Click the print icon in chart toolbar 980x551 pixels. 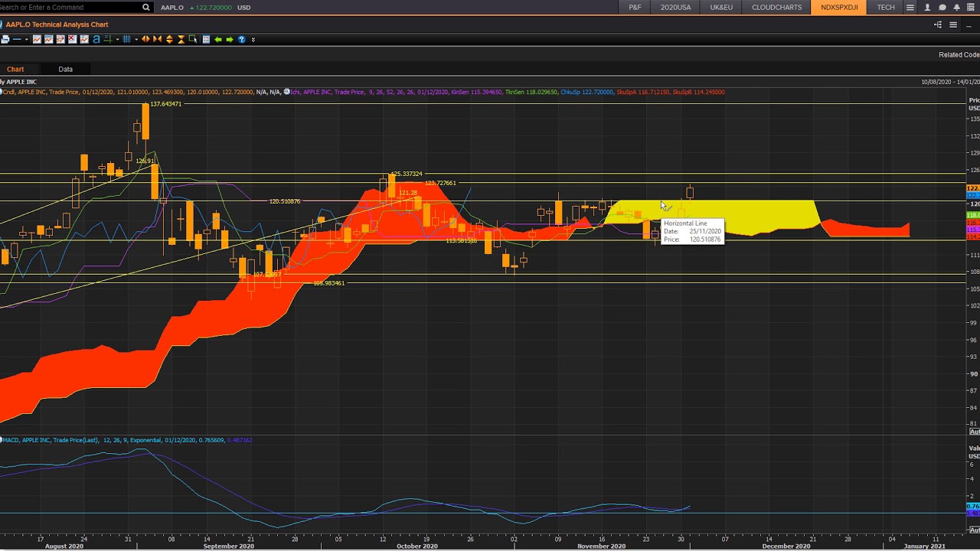pos(5,39)
